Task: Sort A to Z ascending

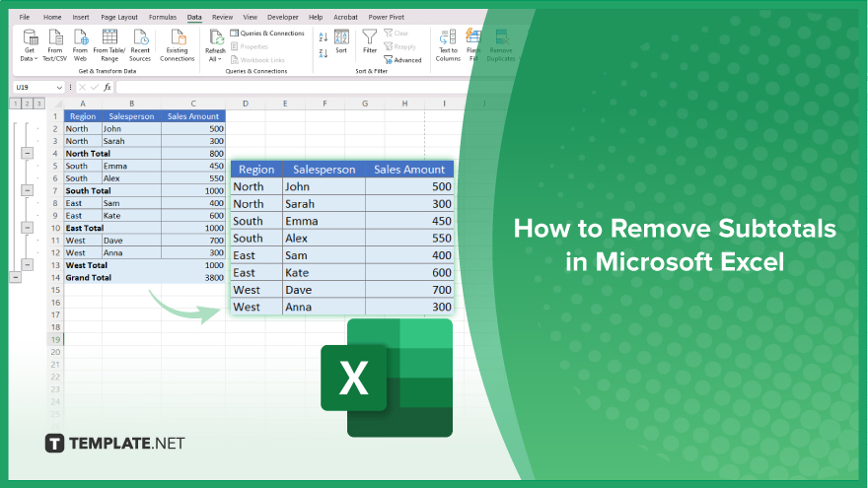Action: [324, 37]
